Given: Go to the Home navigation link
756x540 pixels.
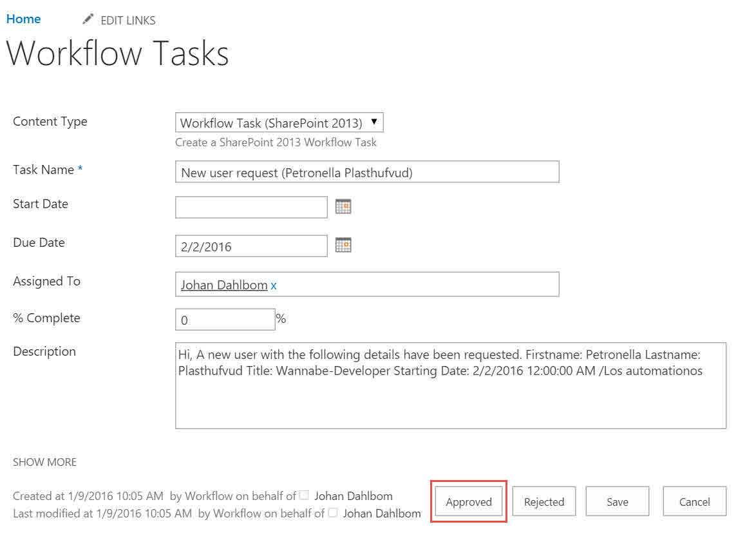Looking at the screenshot, I should (x=24, y=19).
